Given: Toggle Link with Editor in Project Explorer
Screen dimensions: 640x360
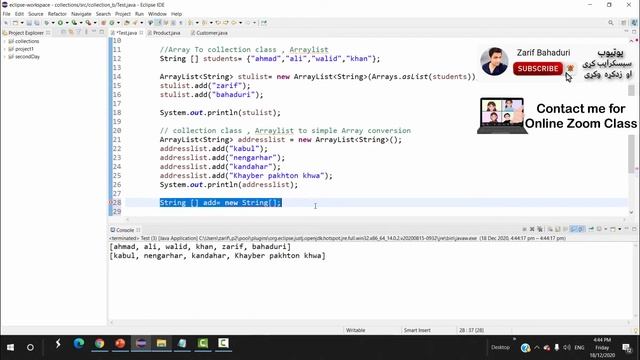Looking at the screenshot, I should (x=70, y=32).
